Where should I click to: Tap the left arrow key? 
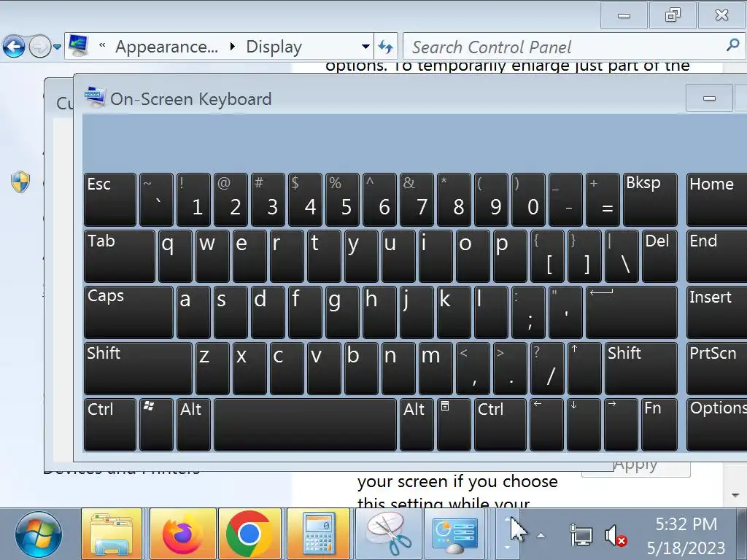point(547,425)
